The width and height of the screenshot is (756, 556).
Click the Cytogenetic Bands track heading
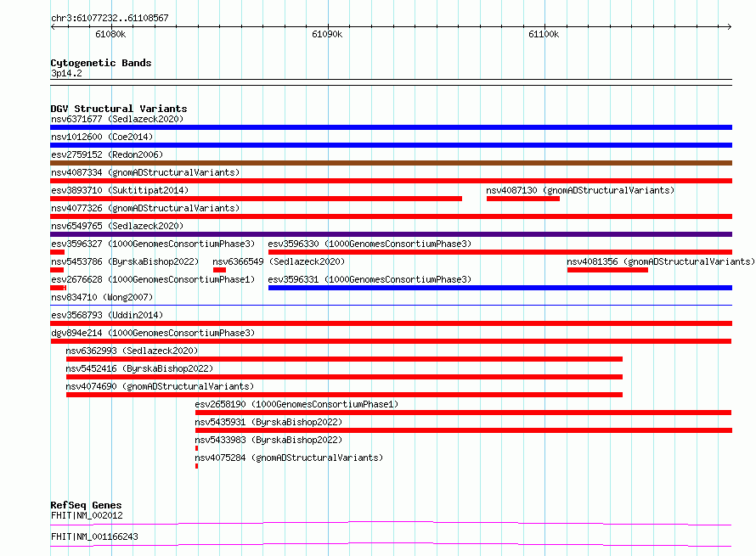pyautogui.click(x=101, y=63)
